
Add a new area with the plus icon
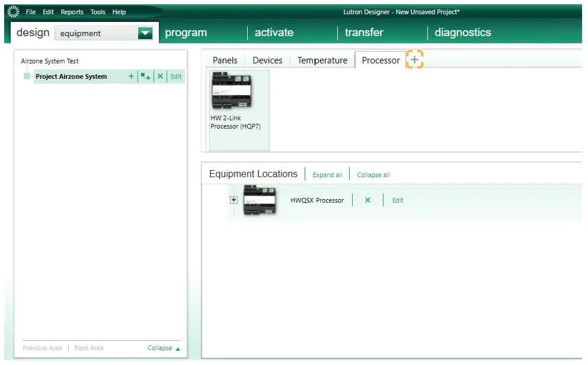[131, 76]
